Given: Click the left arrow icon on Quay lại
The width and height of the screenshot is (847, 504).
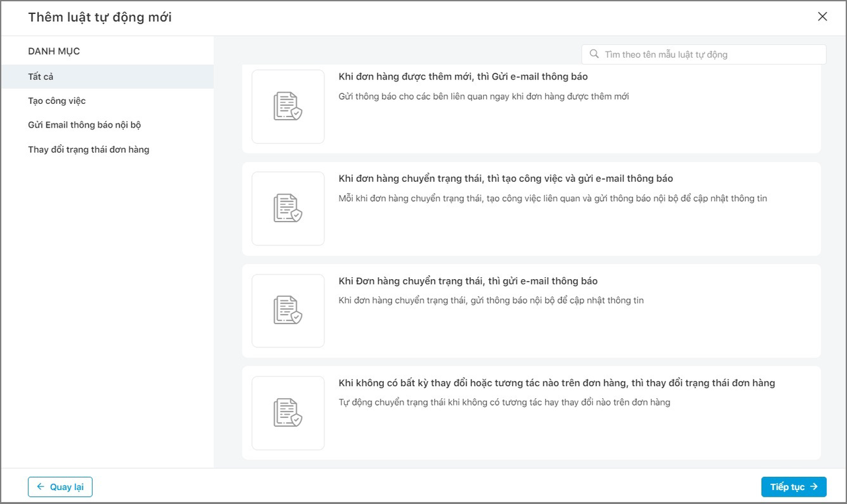Looking at the screenshot, I should (40, 487).
